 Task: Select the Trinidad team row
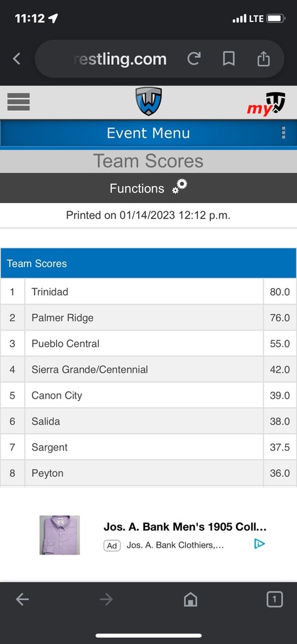point(148,292)
